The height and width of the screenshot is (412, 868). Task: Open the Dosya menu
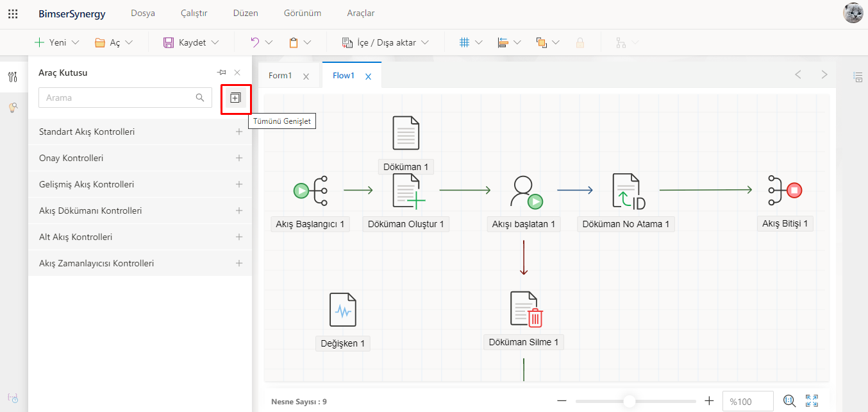point(142,13)
